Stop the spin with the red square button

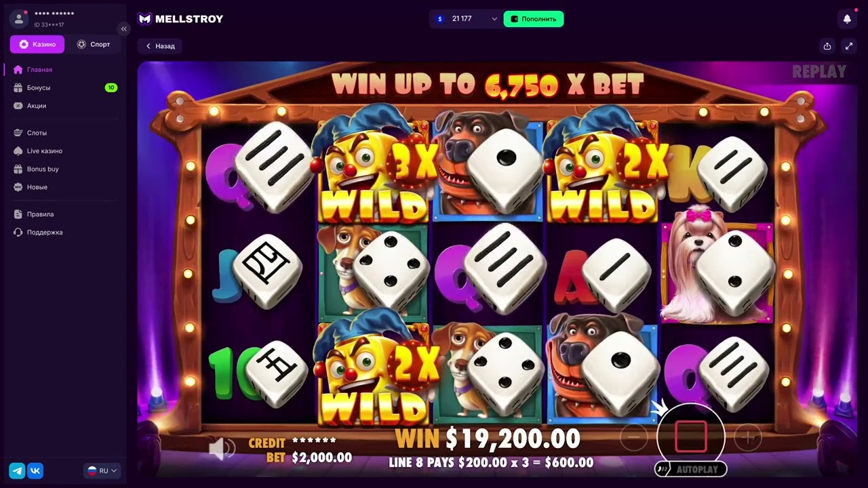(x=690, y=436)
